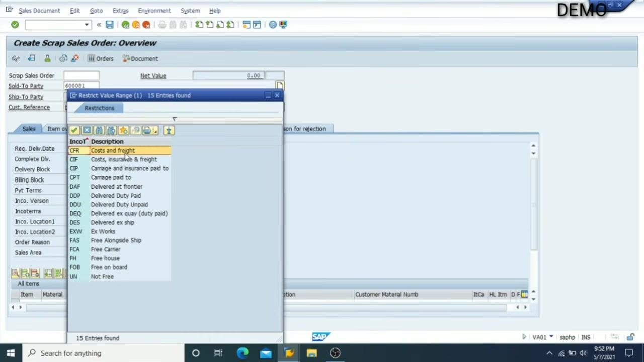Select CIP Carriage and insurance paid to
This screenshot has width=644, height=362.
pos(120,168)
